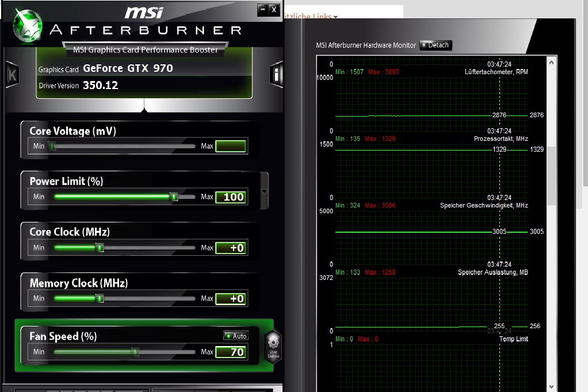Click the Memory Clock value field showing +0
The image size is (588, 392).
point(231,299)
